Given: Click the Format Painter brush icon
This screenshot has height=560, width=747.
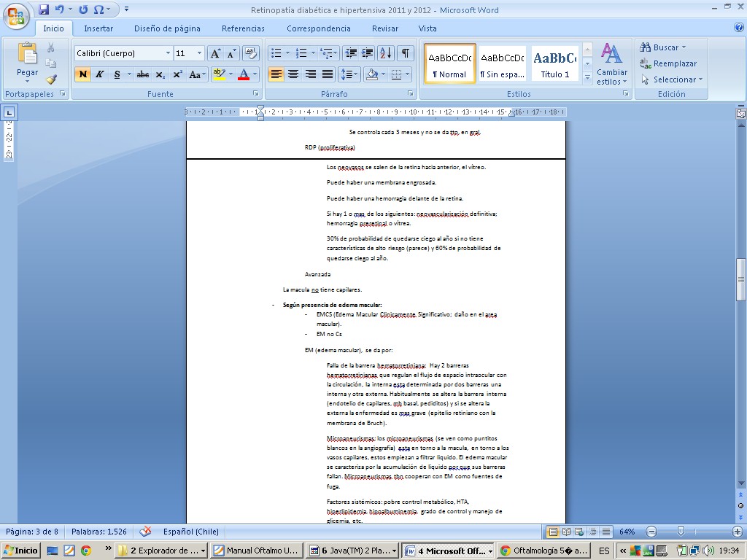Looking at the screenshot, I should [51, 79].
